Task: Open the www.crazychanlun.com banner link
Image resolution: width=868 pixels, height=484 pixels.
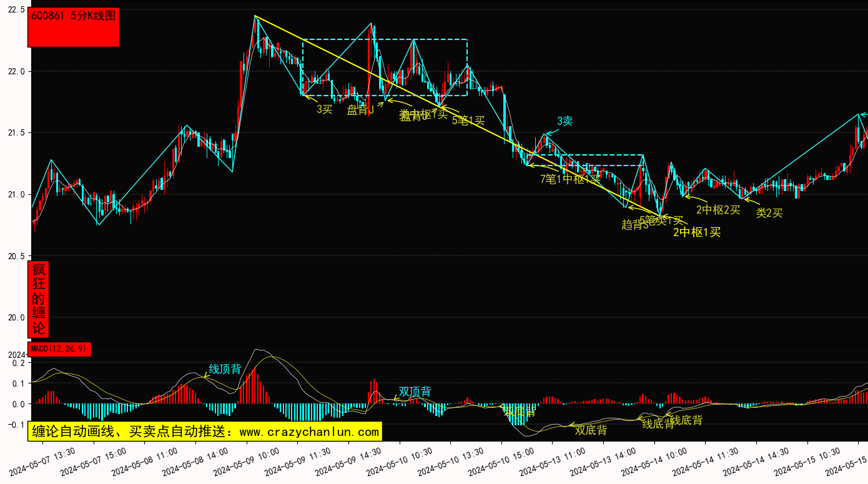Action: tap(204, 432)
